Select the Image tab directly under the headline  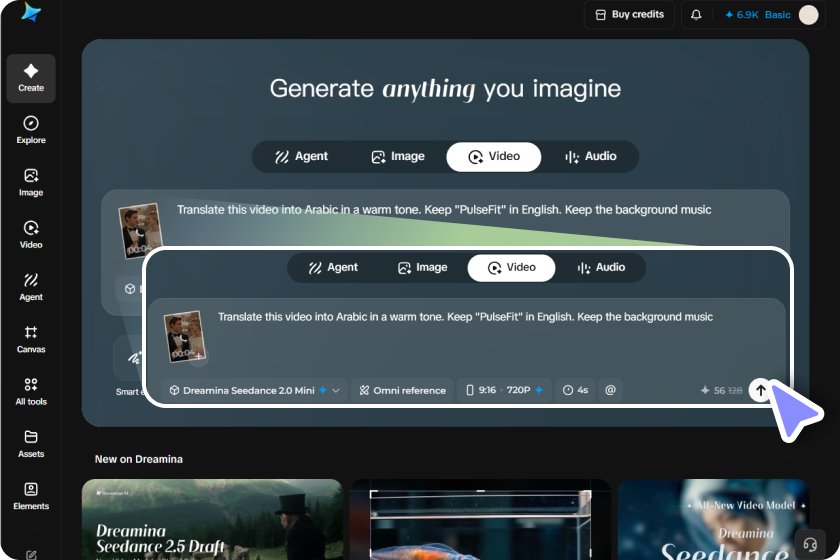[x=398, y=156]
